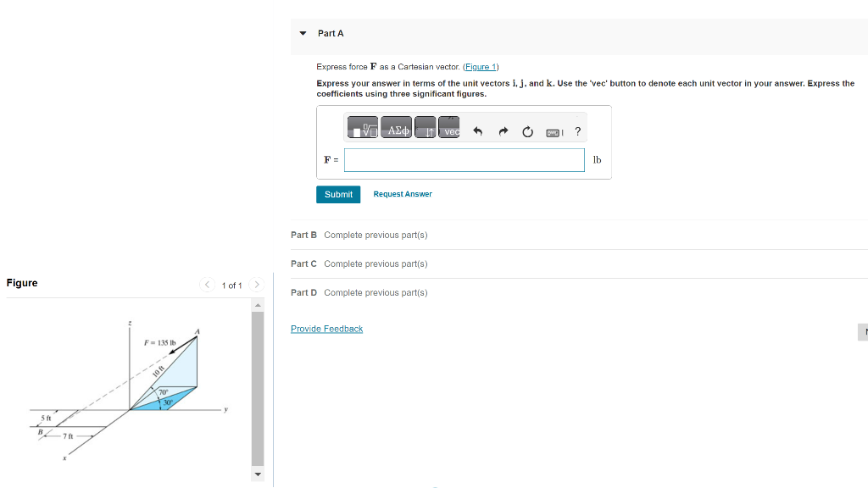Submit your answer for Part A
The height and width of the screenshot is (488, 868).
tap(338, 194)
